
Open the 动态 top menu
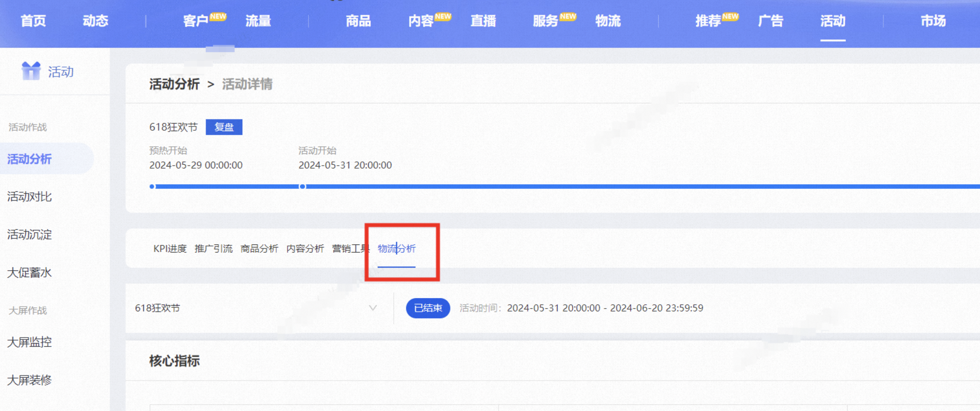pos(95,21)
